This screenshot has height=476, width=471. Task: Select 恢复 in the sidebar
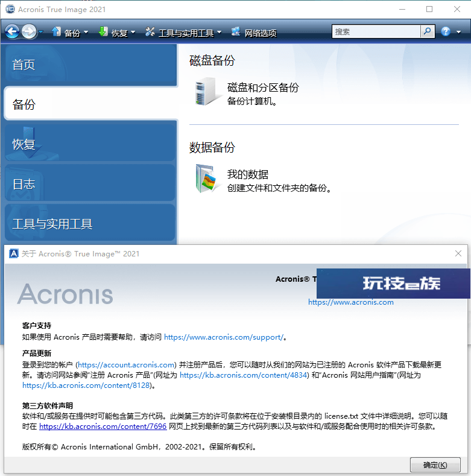pyautogui.click(x=90, y=142)
